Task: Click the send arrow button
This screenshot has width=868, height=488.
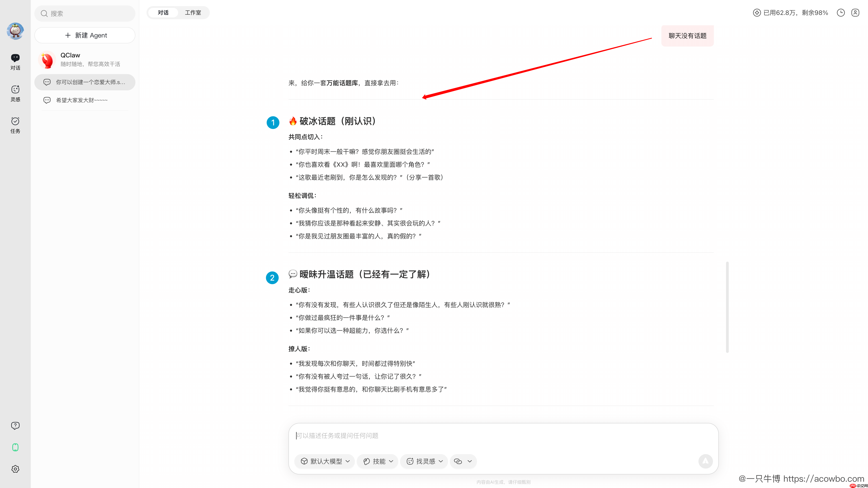Action: point(705,461)
